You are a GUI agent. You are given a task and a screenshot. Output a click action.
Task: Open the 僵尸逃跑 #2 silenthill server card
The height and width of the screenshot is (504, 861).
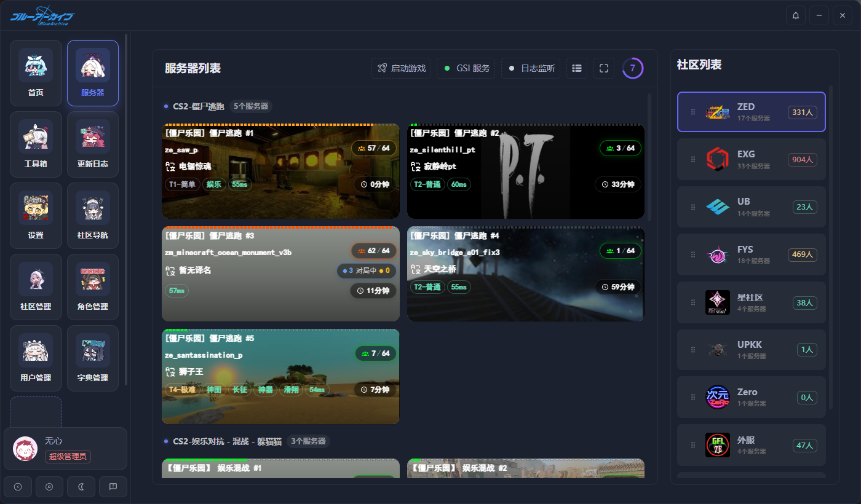[526, 171]
